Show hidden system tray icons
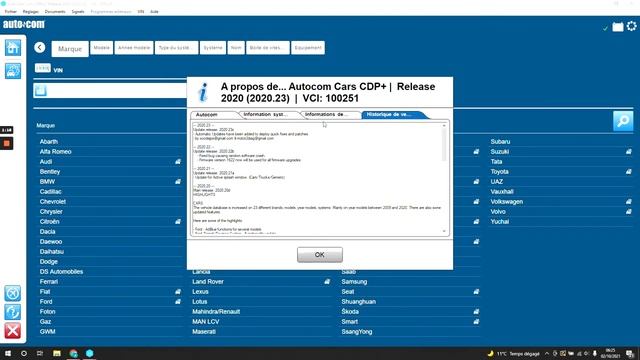 (547, 354)
